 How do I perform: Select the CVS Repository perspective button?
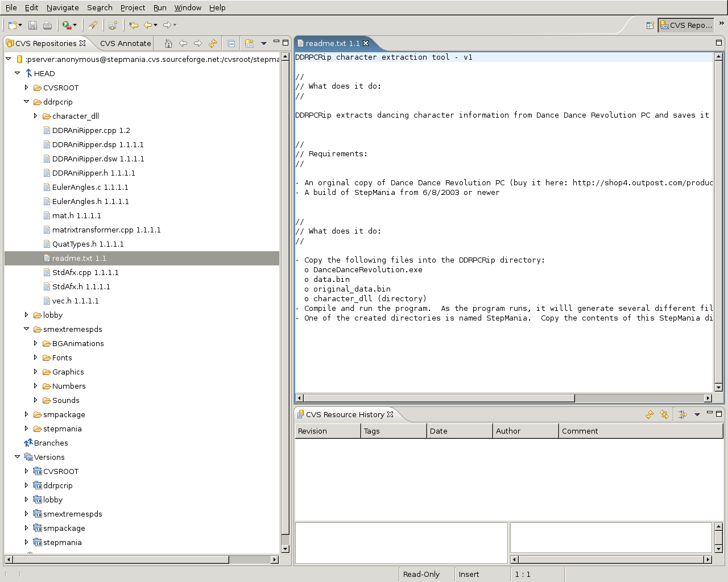click(x=686, y=25)
